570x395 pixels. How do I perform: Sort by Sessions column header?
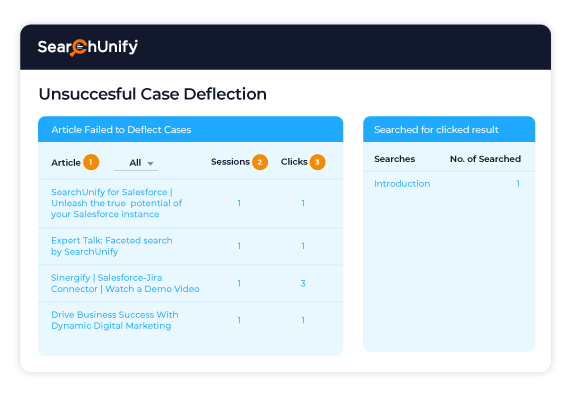230,162
